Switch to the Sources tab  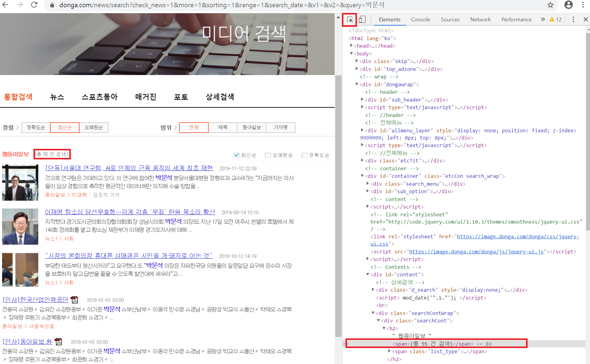(x=450, y=20)
